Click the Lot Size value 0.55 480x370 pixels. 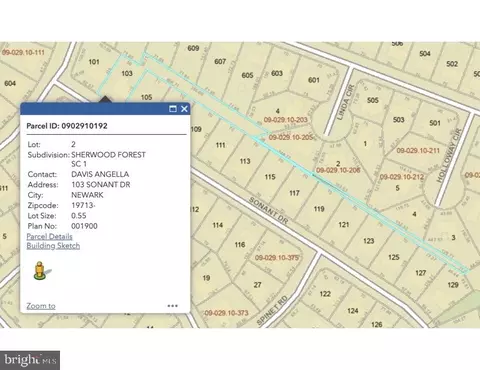click(79, 216)
